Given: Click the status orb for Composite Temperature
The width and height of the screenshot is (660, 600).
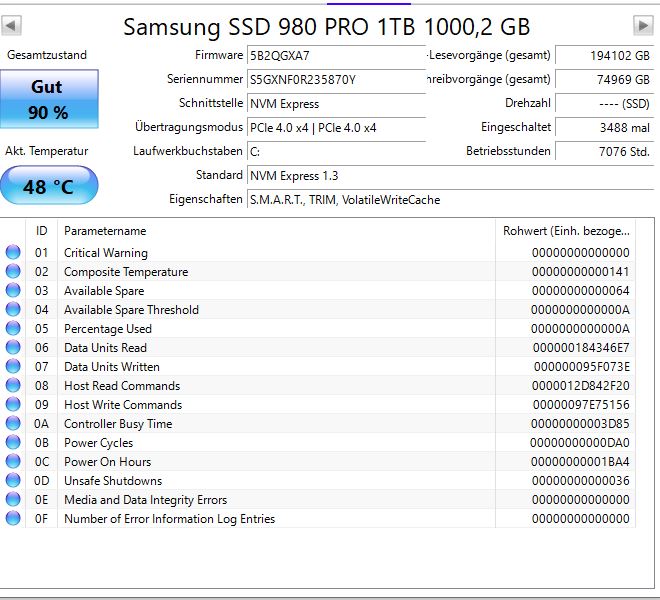Looking at the screenshot, I should pos(13,271).
